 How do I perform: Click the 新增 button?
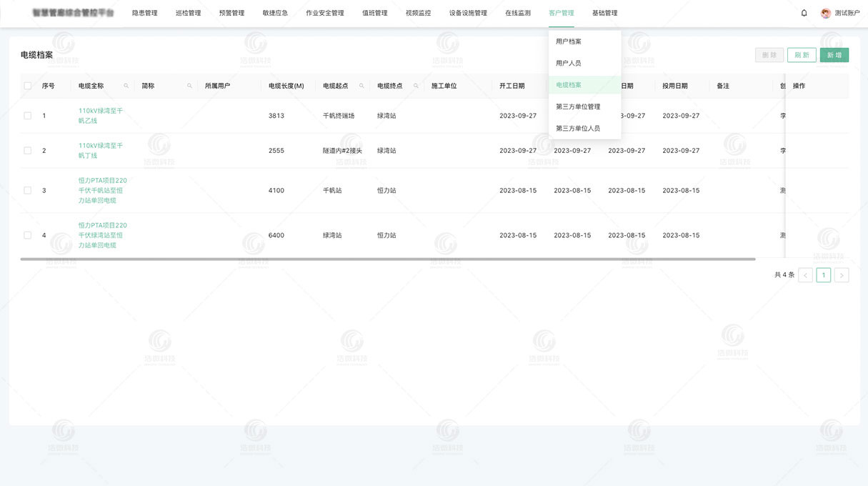tap(834, 55)
